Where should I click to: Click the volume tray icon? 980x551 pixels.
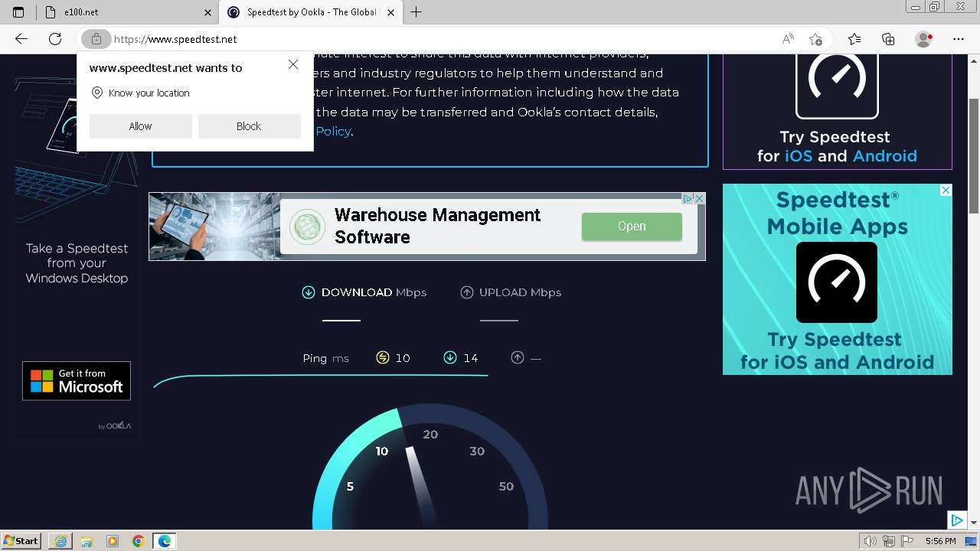pos(871,541)
